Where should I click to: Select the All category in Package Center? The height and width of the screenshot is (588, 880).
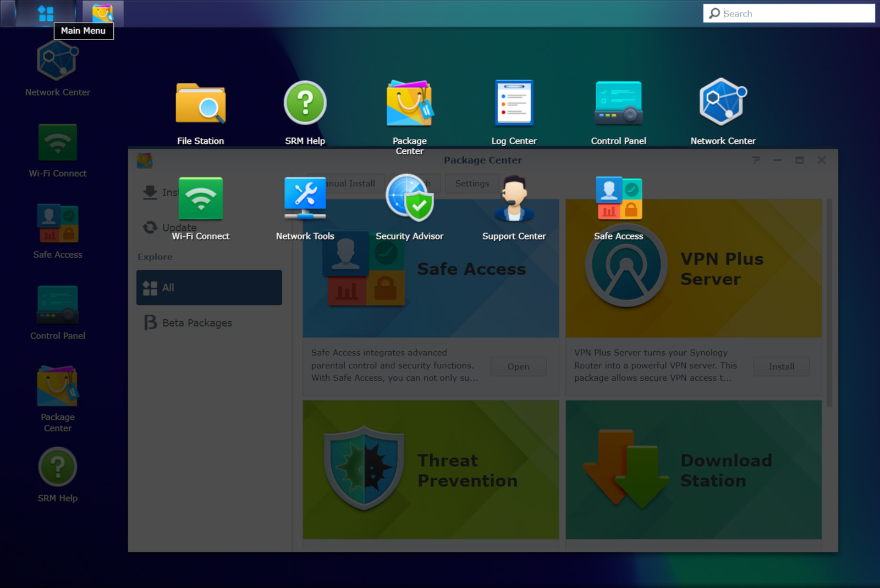(209, 287)
